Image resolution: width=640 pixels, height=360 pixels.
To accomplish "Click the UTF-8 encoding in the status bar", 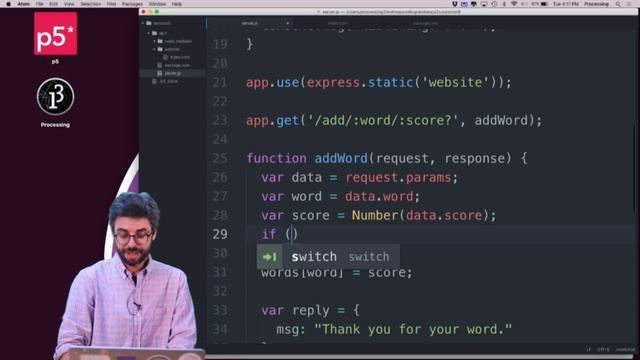I will (603, 349).
